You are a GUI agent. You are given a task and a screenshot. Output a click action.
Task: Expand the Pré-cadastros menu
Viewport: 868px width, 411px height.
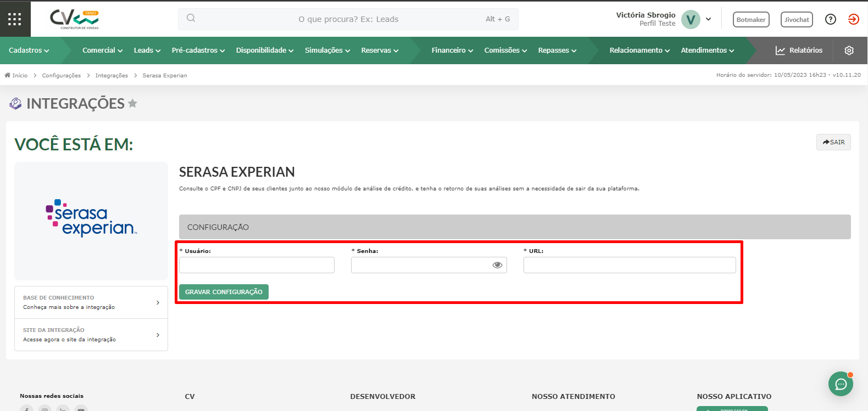click(198, 50)
